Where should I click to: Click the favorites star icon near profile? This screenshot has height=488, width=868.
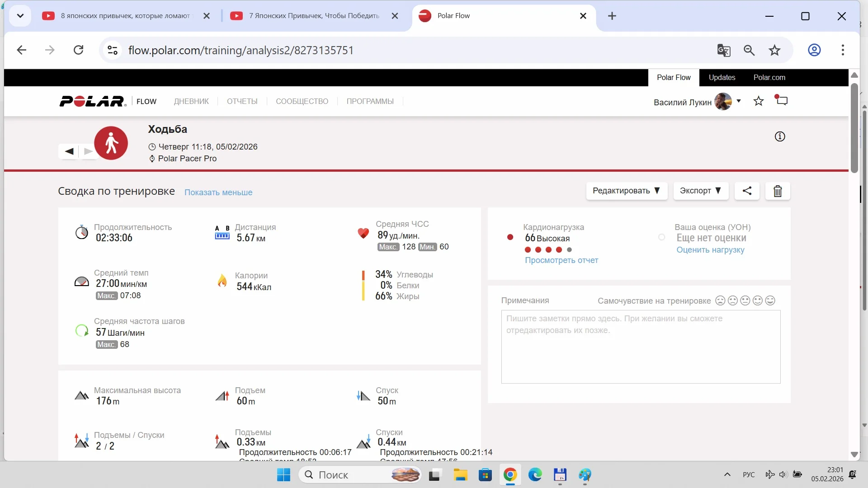(759, 101)
